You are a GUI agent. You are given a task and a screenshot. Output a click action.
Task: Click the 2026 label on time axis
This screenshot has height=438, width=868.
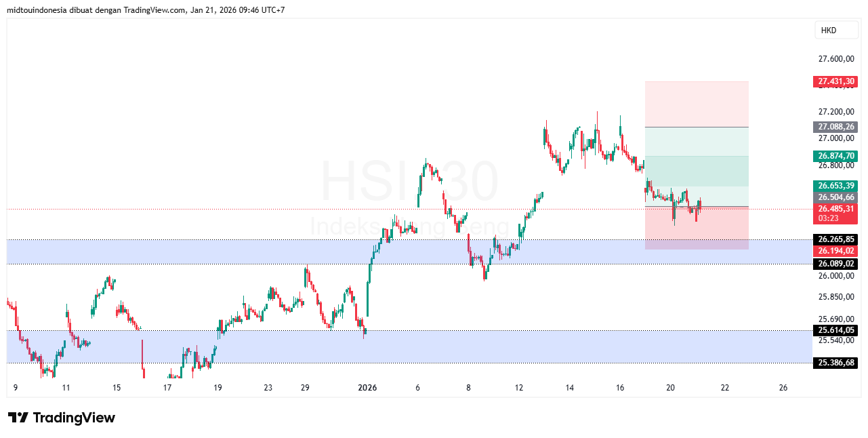367,388
